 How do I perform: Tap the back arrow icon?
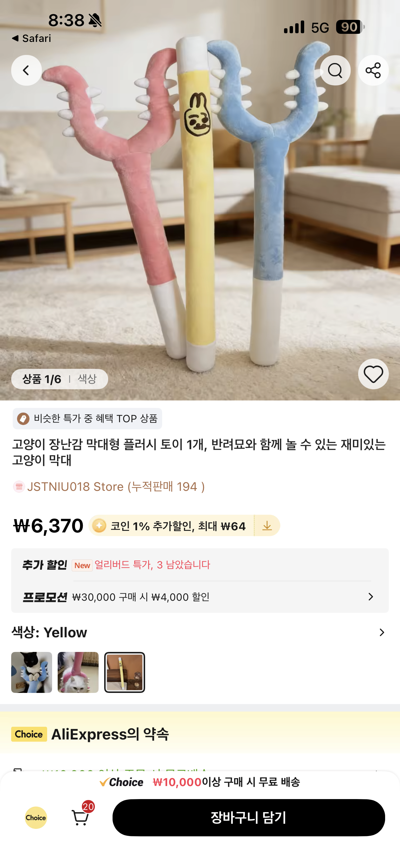(x=26, y=70)
